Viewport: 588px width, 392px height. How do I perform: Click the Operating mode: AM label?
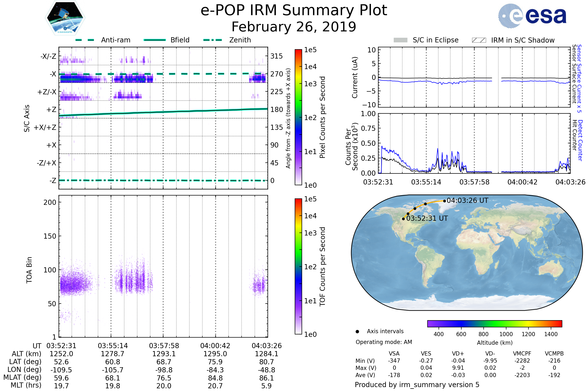[x=384, y=342]
